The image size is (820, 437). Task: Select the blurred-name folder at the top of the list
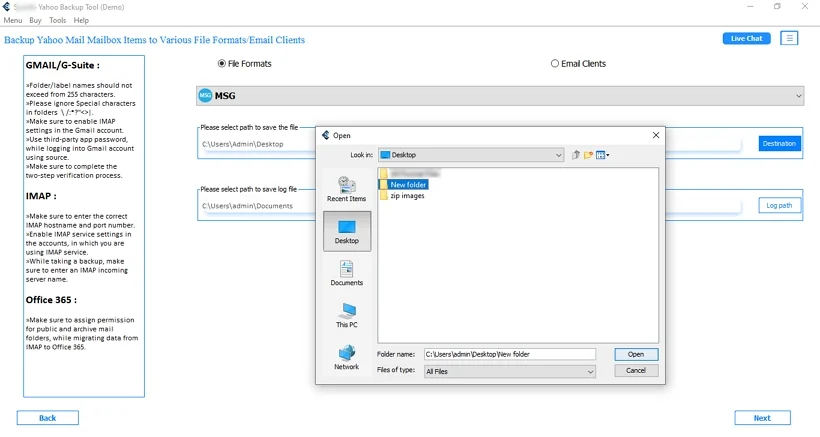[409, 173]
